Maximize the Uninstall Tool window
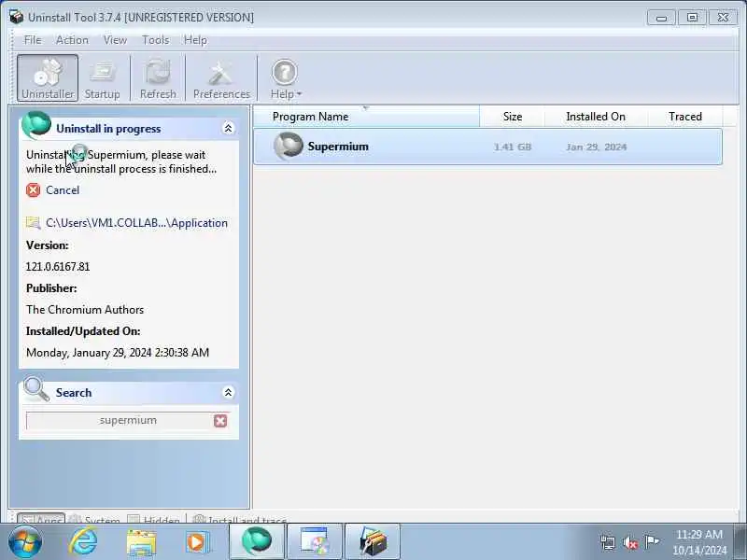The width and height of the screenshot is (747, 560). pyautogui.click(x=692, y=18)
